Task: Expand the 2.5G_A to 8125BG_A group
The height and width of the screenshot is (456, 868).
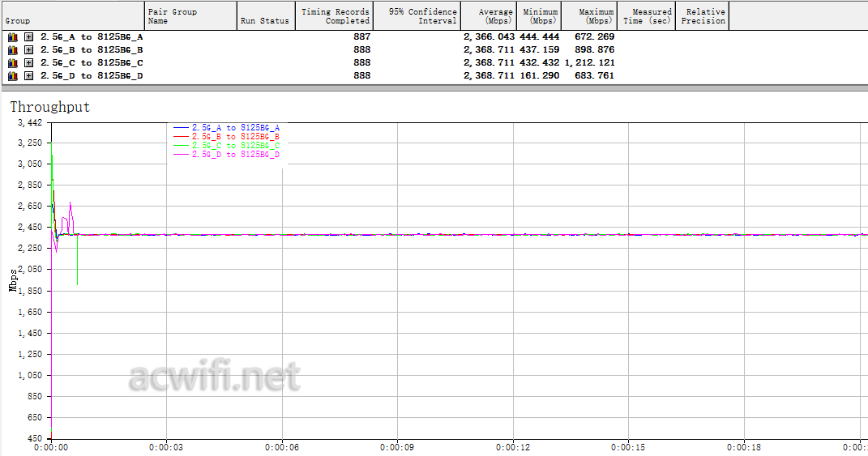Action: (29, 37)
